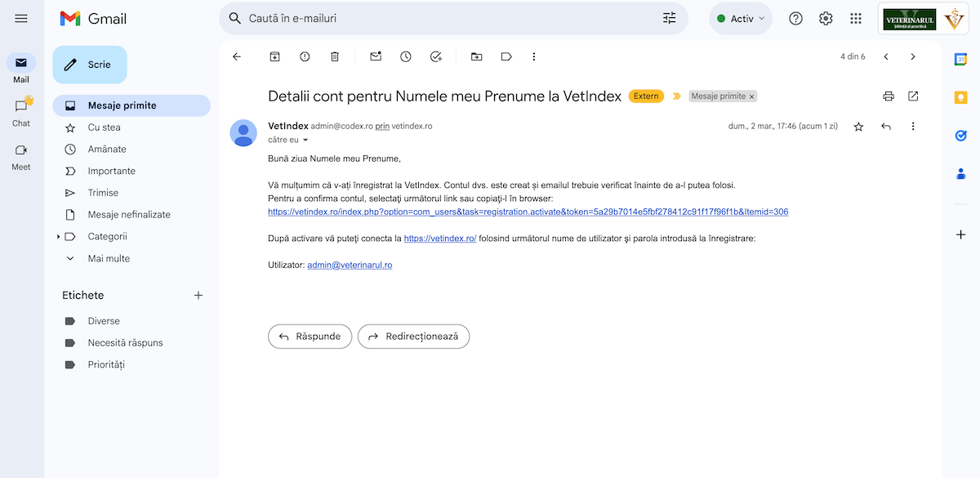980x478 pixels.
Task: Remove the Mesaje primite label
Action: click(x=752, y=96)
